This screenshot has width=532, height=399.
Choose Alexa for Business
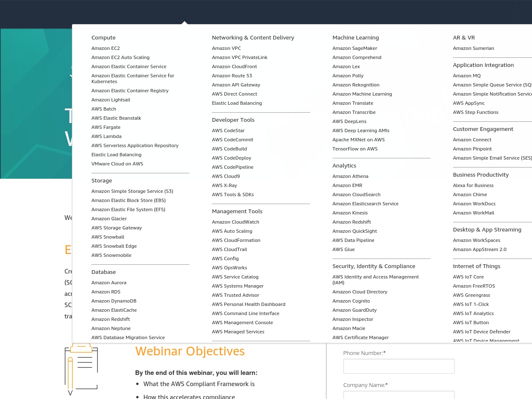pyautogui.click(x=473, y=185)
